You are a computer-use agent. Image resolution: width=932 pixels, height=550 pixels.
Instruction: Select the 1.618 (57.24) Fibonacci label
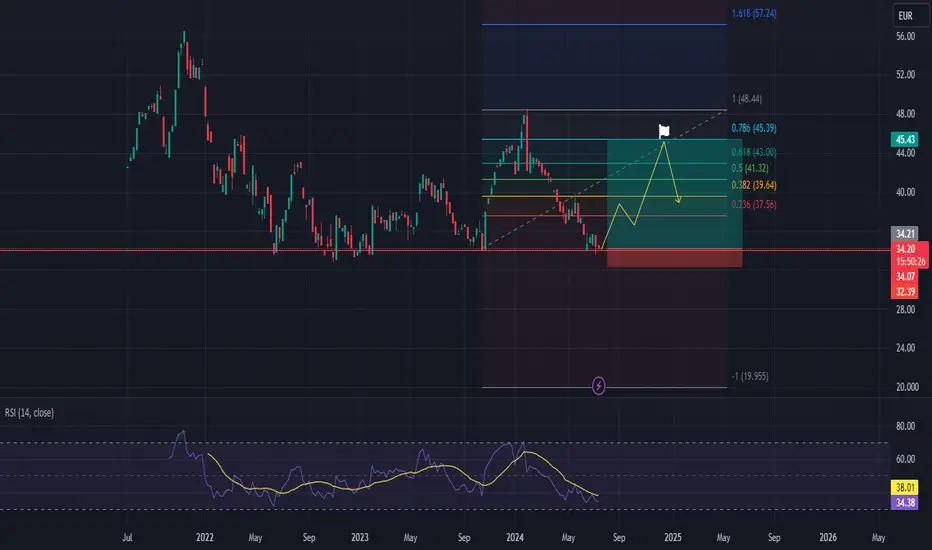pos(754,13)
